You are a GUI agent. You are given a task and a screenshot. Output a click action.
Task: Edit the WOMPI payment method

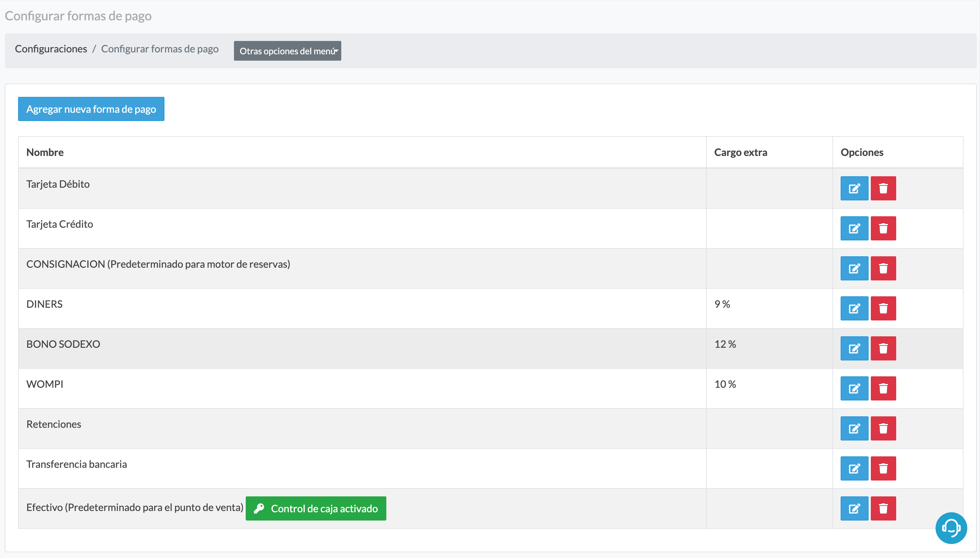tap(854, 388)
